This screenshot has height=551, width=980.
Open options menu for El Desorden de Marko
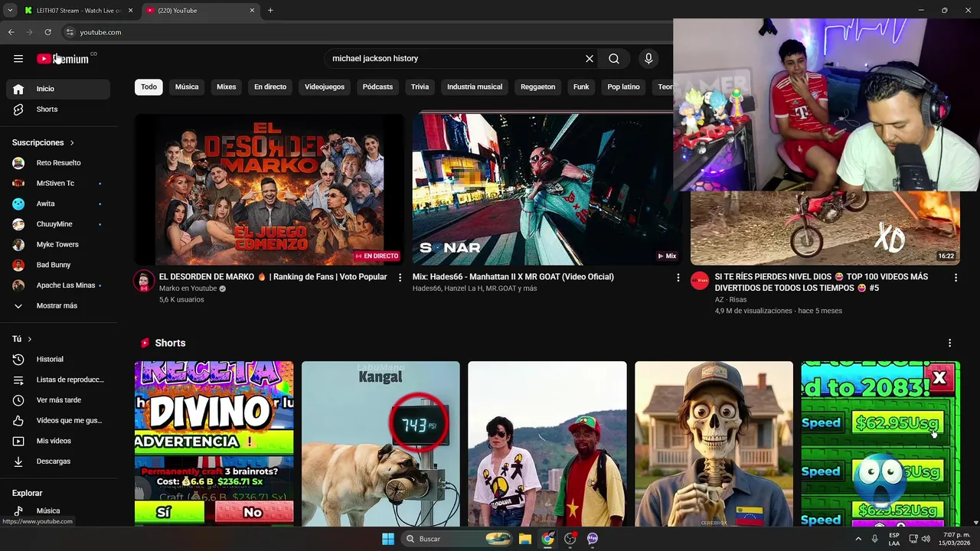(400, 278)
